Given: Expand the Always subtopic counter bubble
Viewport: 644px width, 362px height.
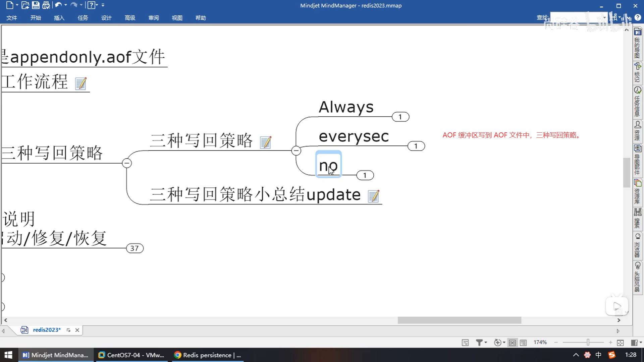Looking at the screenshot, I should point(400,117).
